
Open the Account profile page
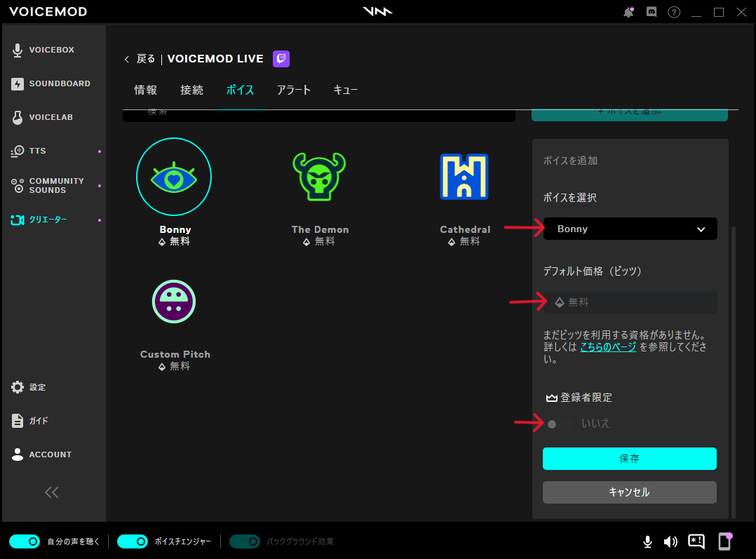[41, 454]
